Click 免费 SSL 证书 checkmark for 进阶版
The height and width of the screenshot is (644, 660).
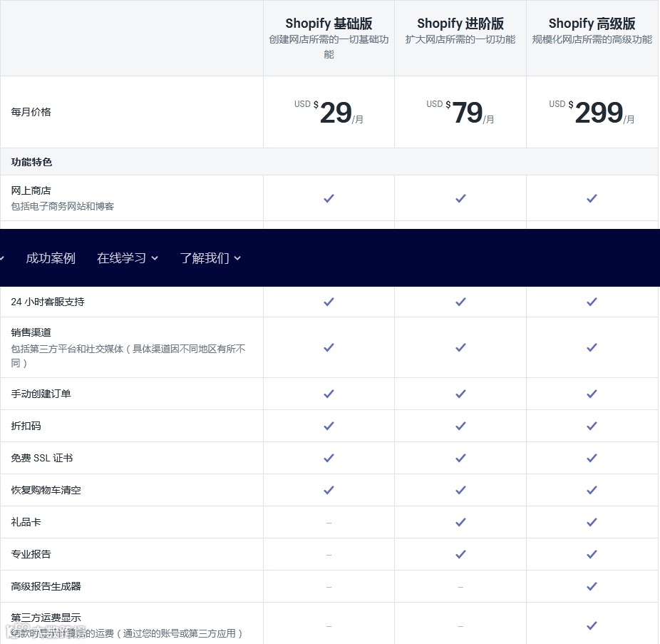point(460,458)
